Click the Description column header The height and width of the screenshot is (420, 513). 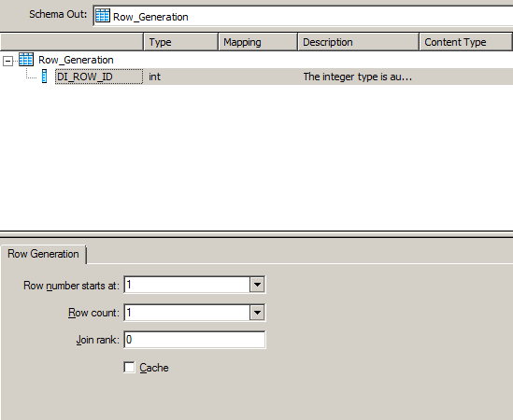[358, 42]
